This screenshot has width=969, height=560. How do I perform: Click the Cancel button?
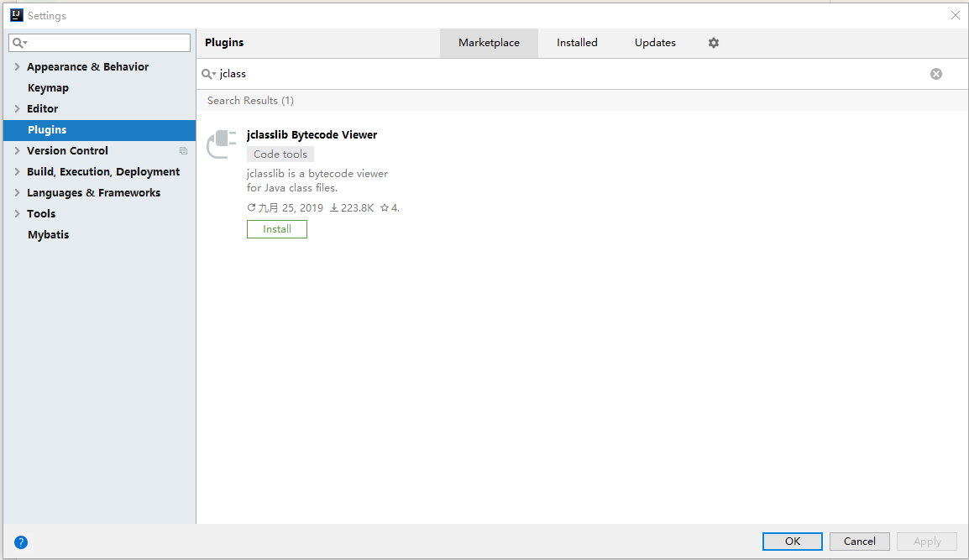click(x=859, y=542)
